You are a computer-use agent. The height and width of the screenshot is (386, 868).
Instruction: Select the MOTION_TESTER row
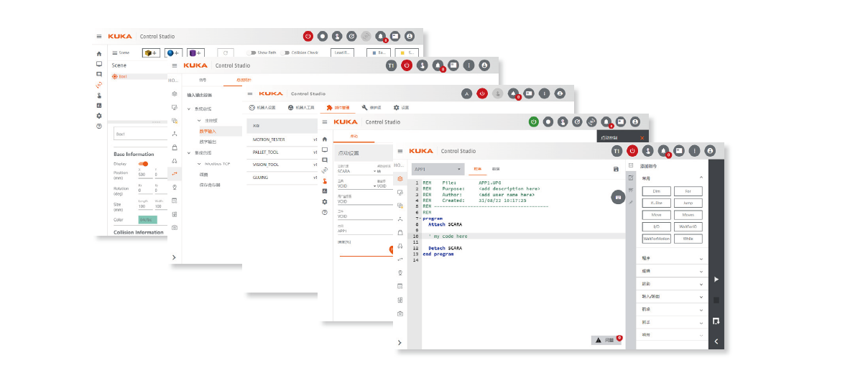pyautogui.click(x=282, y=139)
